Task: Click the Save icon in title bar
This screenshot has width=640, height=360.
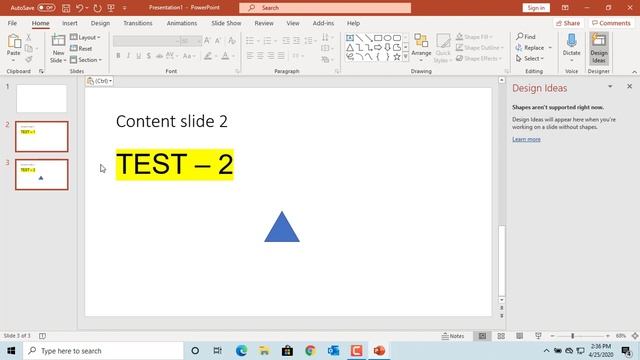Action: coord(66,8)
